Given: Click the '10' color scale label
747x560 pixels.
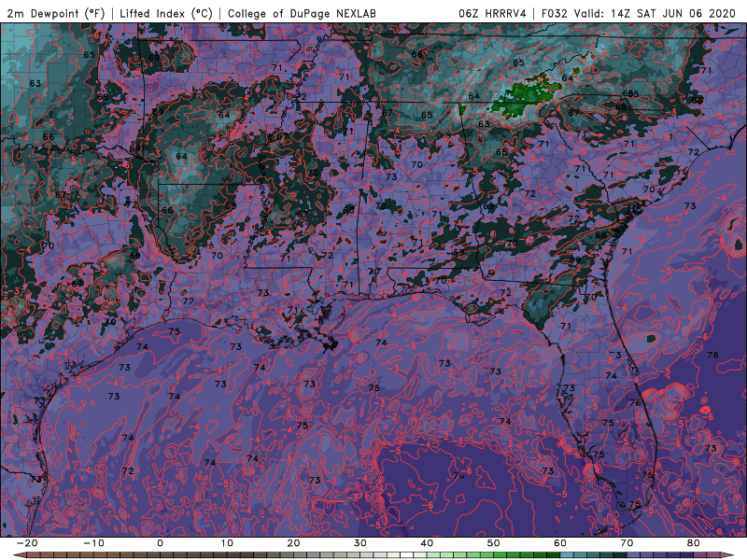Looking at the screenshot, I should (x=227, y=543).
